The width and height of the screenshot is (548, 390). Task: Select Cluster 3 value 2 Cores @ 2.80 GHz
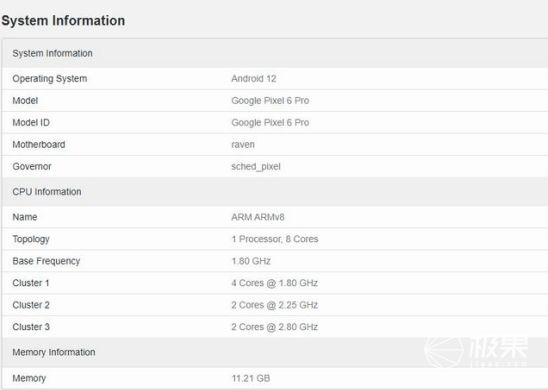(x=274, y=327)
